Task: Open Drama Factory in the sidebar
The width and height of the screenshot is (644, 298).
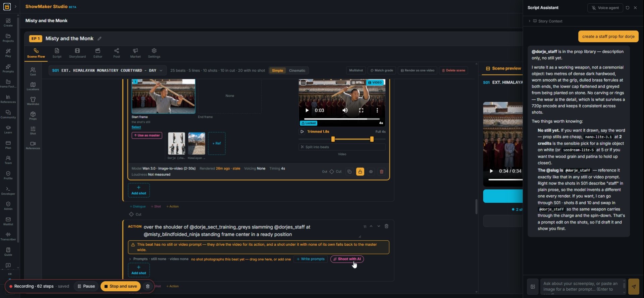Action: 8,84
